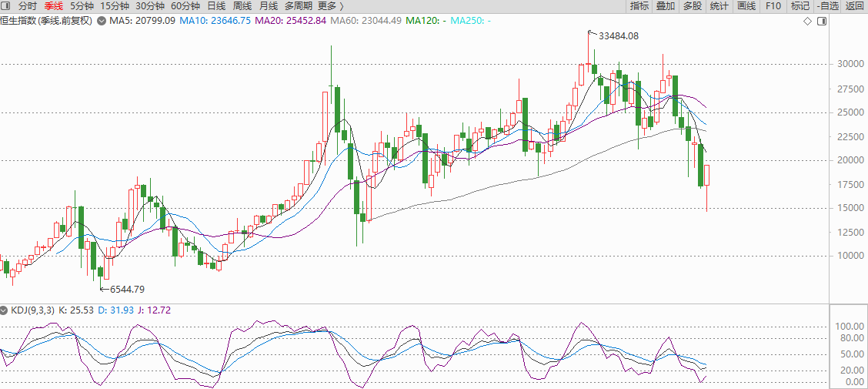Click the 统计 statistics button
868x389 pixels.
[719, 6]
